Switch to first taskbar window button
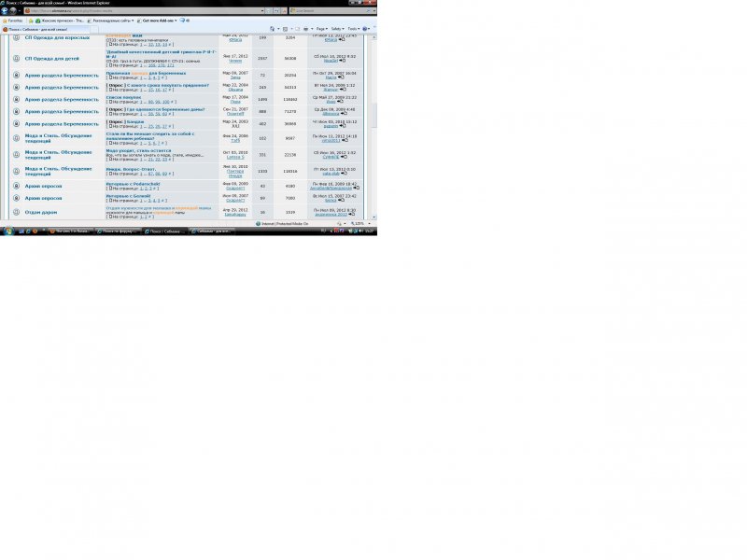Viewport: 747px width, 560px height. [x=71, y=231]
